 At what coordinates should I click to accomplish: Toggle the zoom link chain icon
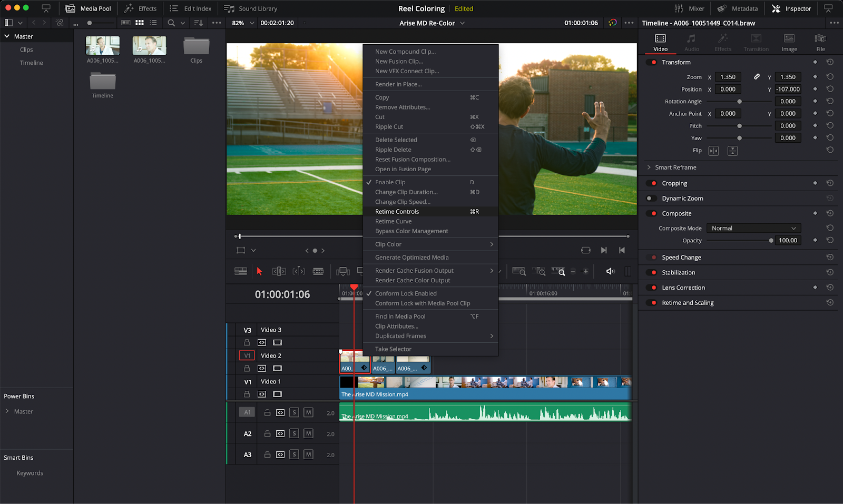click(x=757, y=77)
